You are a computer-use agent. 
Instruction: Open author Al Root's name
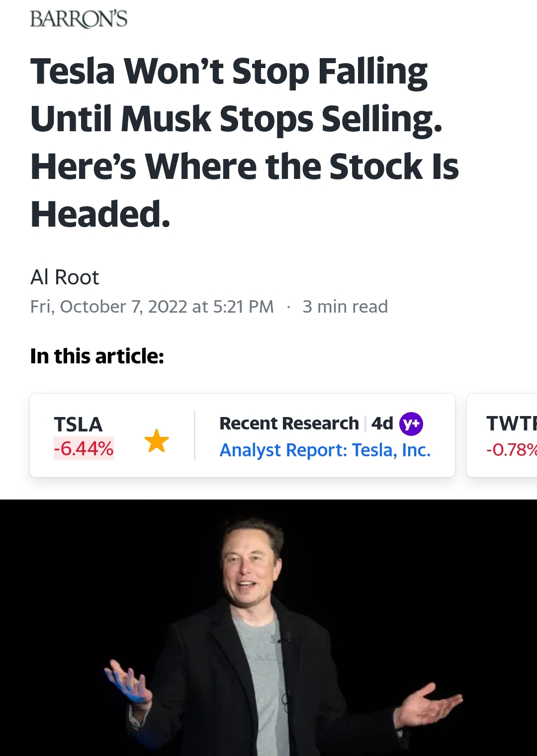pos(65,277)
